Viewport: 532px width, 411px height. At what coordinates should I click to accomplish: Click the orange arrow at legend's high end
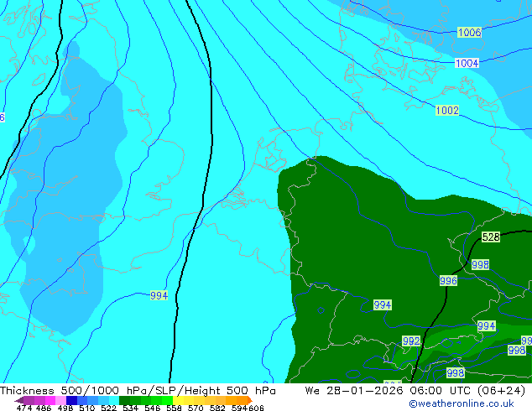(250, 400)
